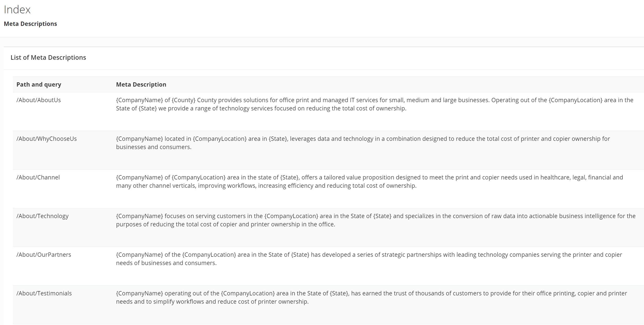Click the Technology meta description text

pyautogui.click(x=376, y=220)
